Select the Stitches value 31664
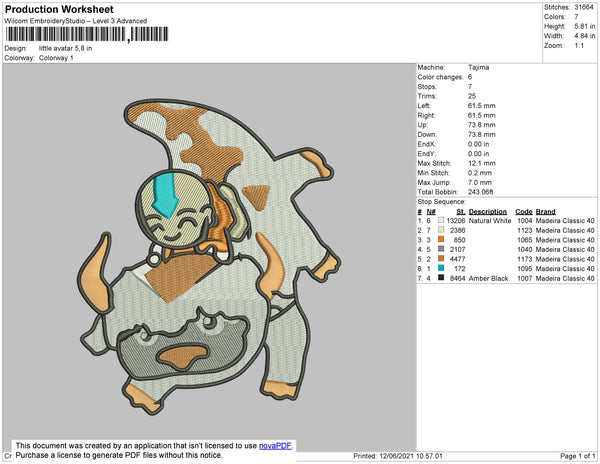This screenshot has height=464, width=600. (584, 7)
